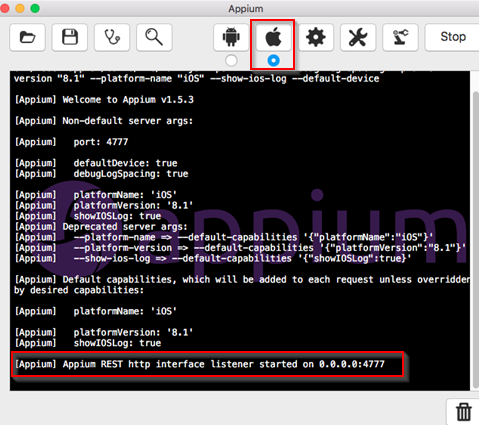Launch the Inspector with magnifying glass icon
Viewport: 481px width, 425px height.
pyautogui.click(x=154, y=37)
